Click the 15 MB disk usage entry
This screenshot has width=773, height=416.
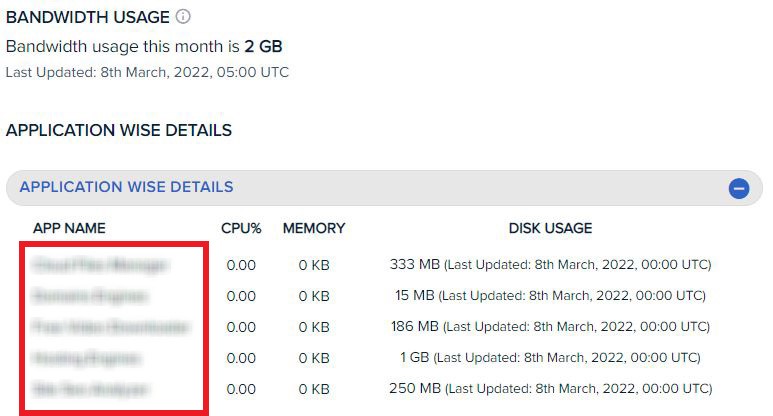coord(550,296)
